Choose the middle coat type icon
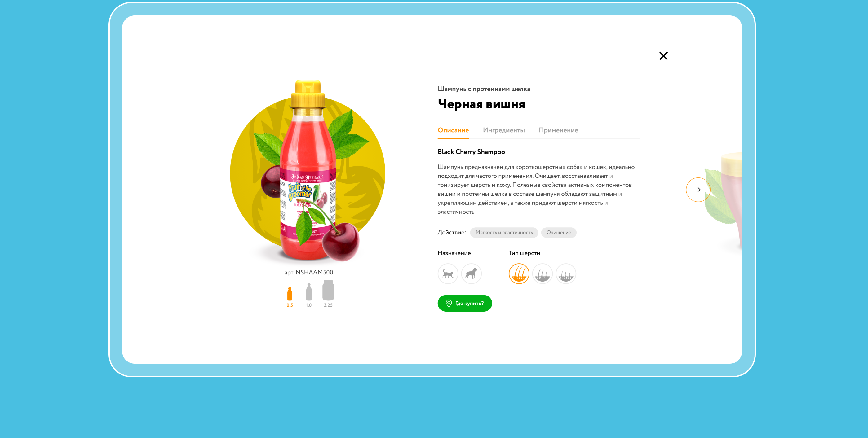 pos(542,274)
